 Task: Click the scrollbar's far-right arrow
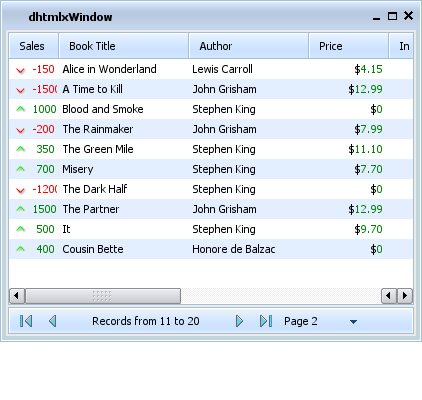[x=405, y=296]
